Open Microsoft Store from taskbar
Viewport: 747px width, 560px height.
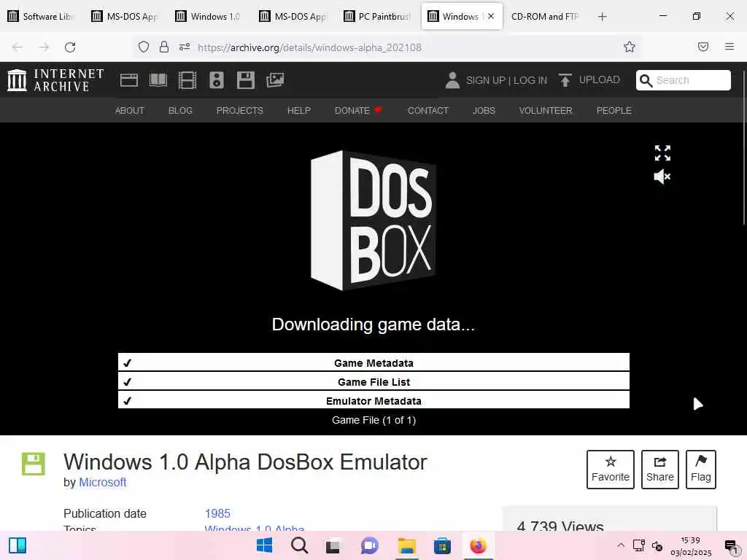pos(442,545)
